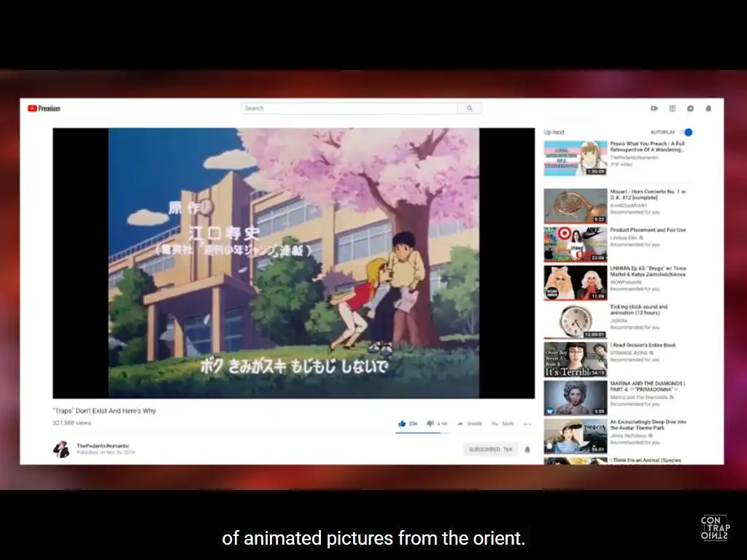Click MARINA AND THE DIAMONDS PRIMADONNA title
747x560 pixels.
click(x=648, y=386)
